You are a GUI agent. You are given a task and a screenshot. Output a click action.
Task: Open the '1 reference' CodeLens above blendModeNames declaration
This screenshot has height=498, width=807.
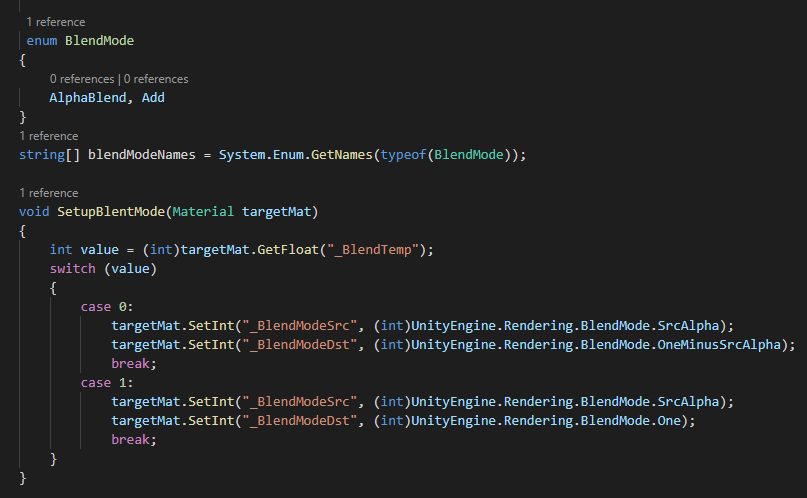coord(48,135)
